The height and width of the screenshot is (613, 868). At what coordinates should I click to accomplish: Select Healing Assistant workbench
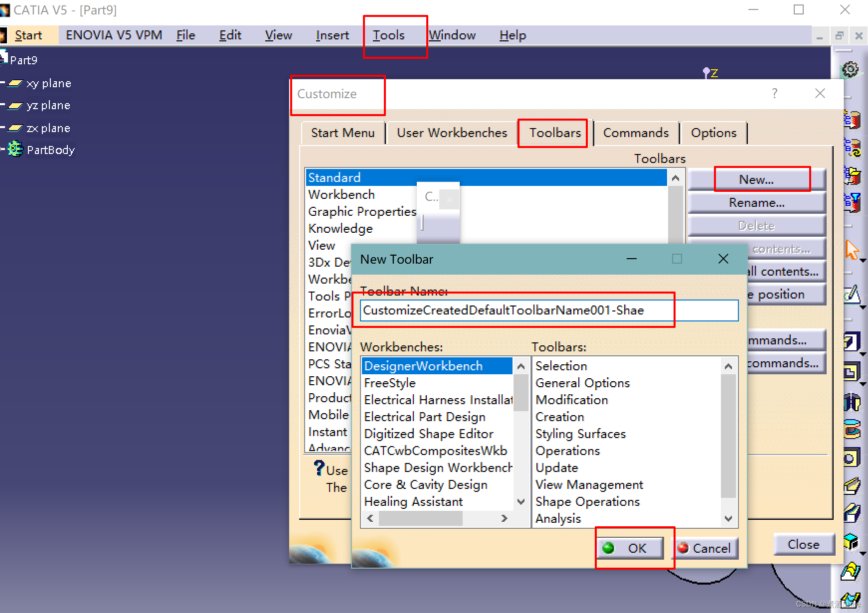437,502
